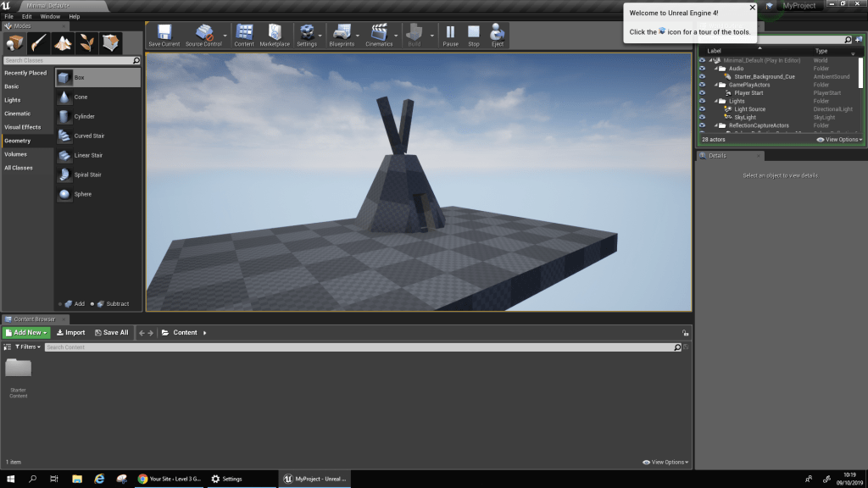Image resolution: width=868 pixels, height=488 pixels.
Task: Click the Save All button
Action: coord(112,333)
